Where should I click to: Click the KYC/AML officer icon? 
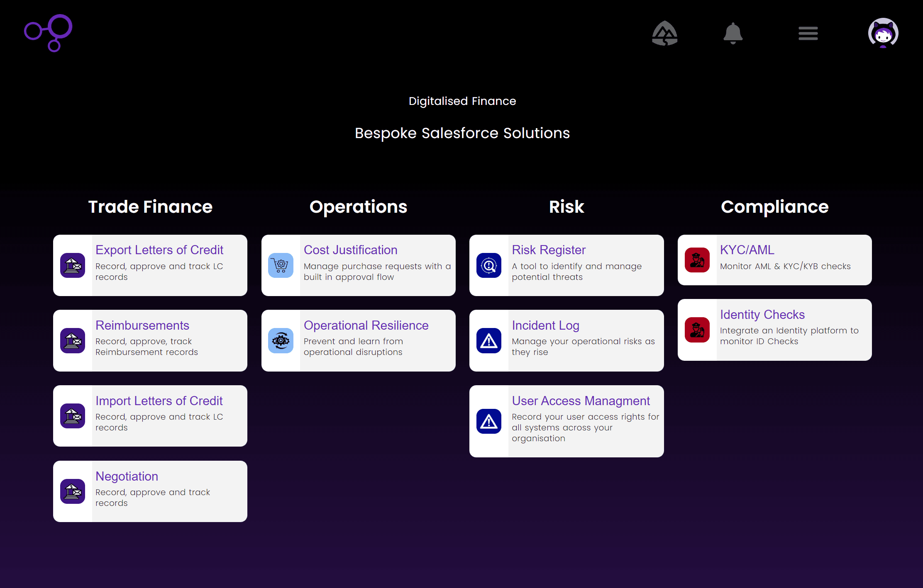[x=697, y=260]
